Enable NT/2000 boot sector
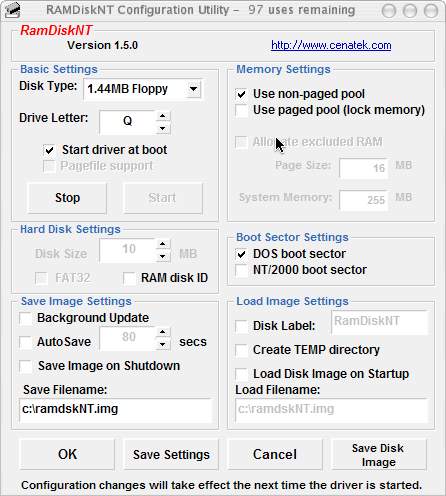 pos(241,270)
